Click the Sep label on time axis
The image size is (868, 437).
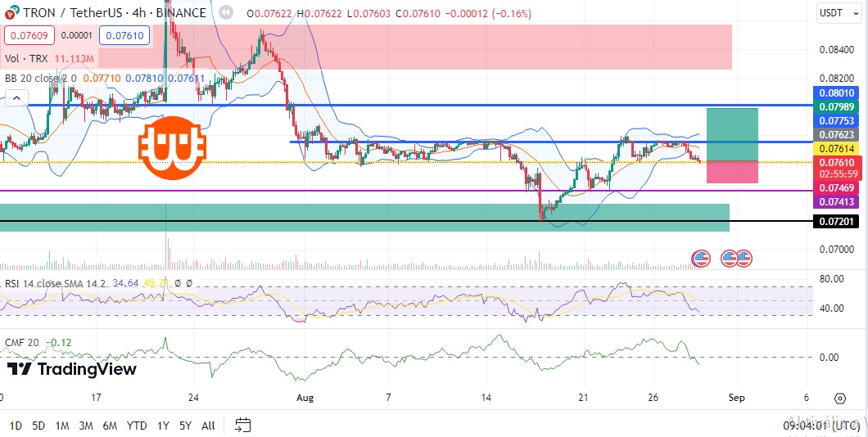736,397
